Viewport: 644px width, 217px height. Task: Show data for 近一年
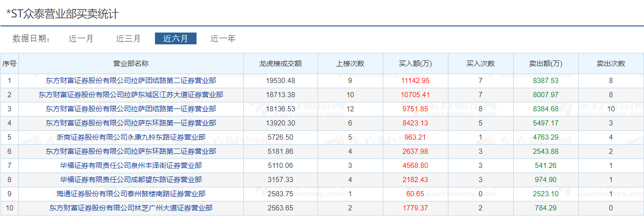tap(223, 39)
